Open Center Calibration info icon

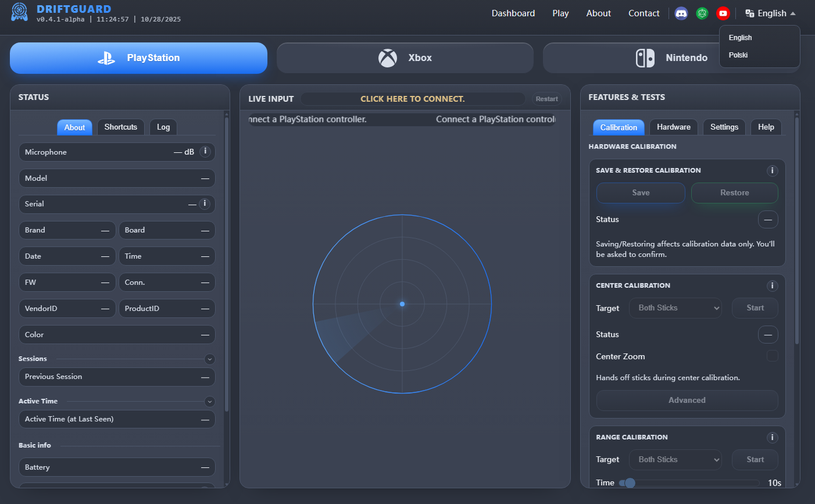772,286
